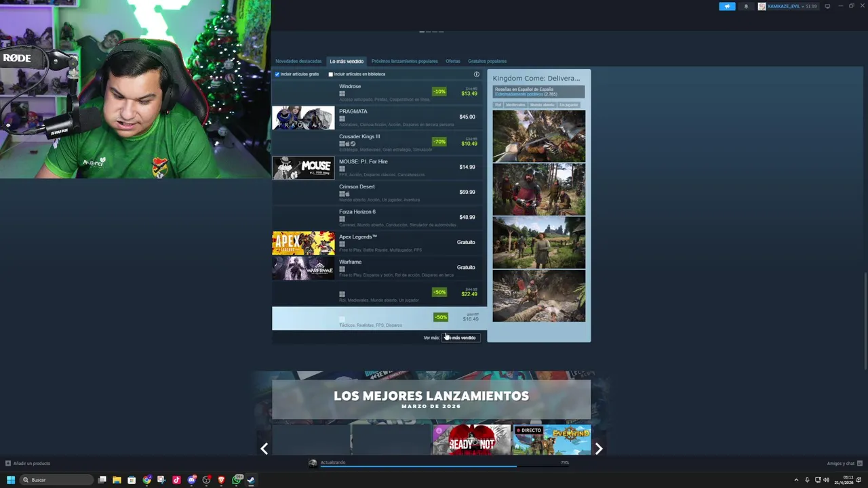
Task: Click the Ready or Not carousel thumbnail
Action: pyautogui.click(x=472, y=440)
